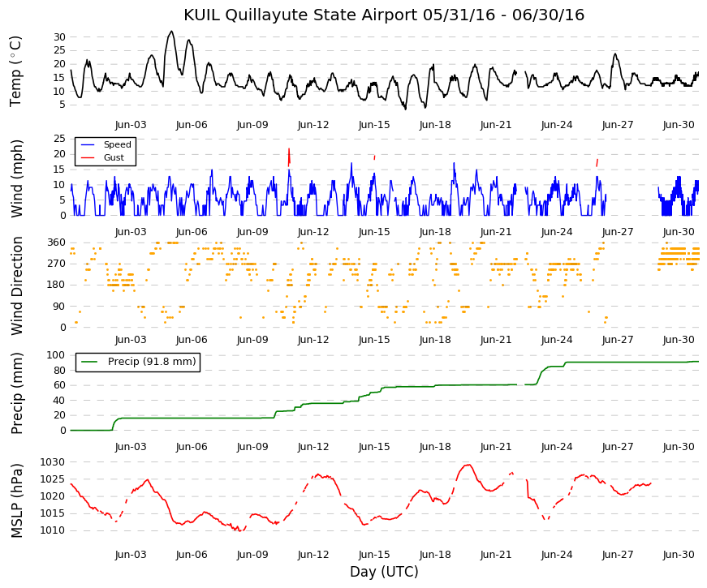Click the MSLP (hPa) axis label
This screenshot has height=588, width=707.
(x=16, y=500)
